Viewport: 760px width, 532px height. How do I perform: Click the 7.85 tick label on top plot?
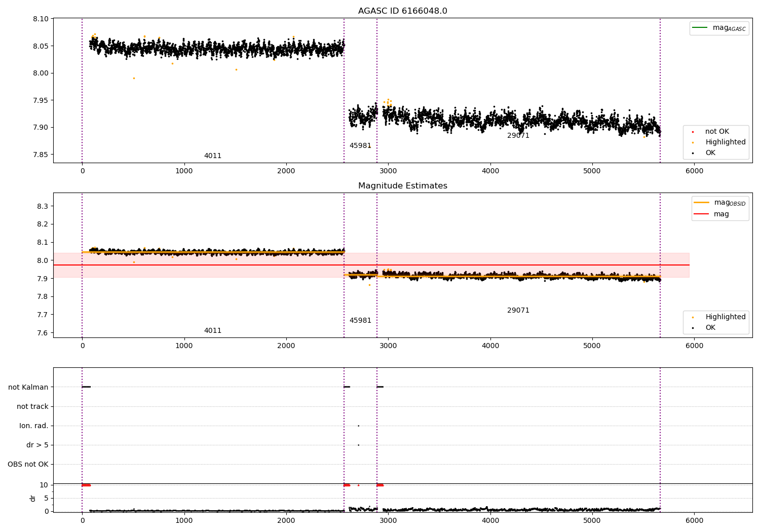click(x=40, y=155)
